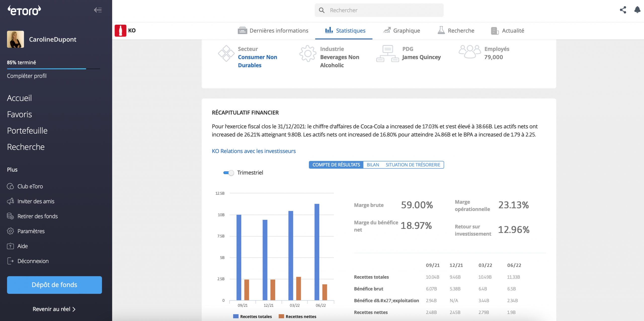
Task: Click the CarolineDupont username
Action: tap(53, 39)
